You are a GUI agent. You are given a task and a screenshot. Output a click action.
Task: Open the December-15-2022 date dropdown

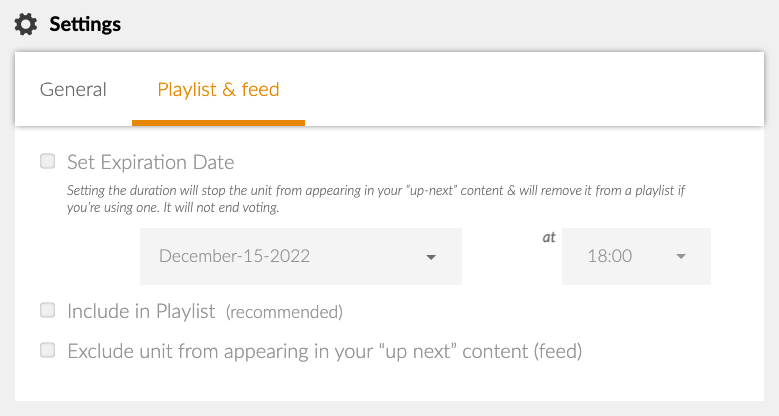[301, 256]
